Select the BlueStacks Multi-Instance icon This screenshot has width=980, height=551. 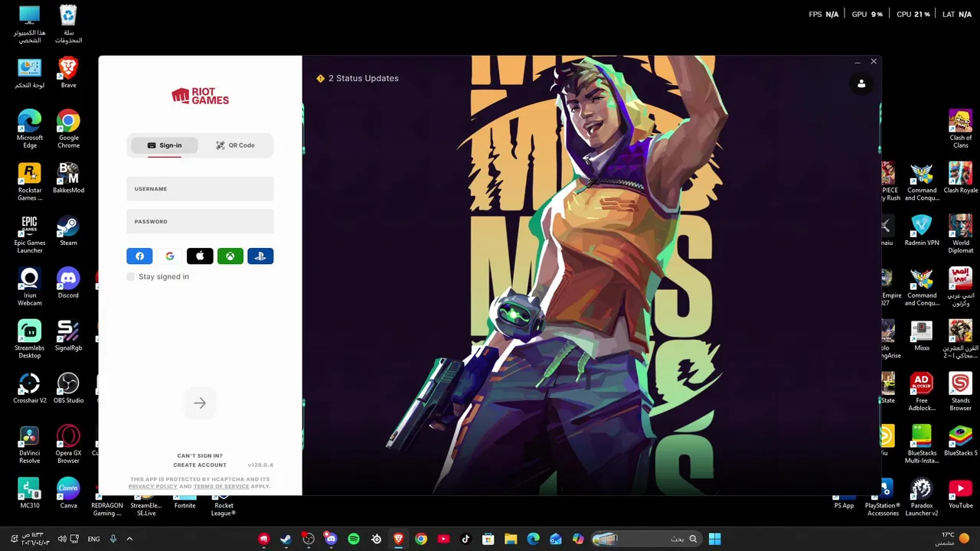(922, 445)
